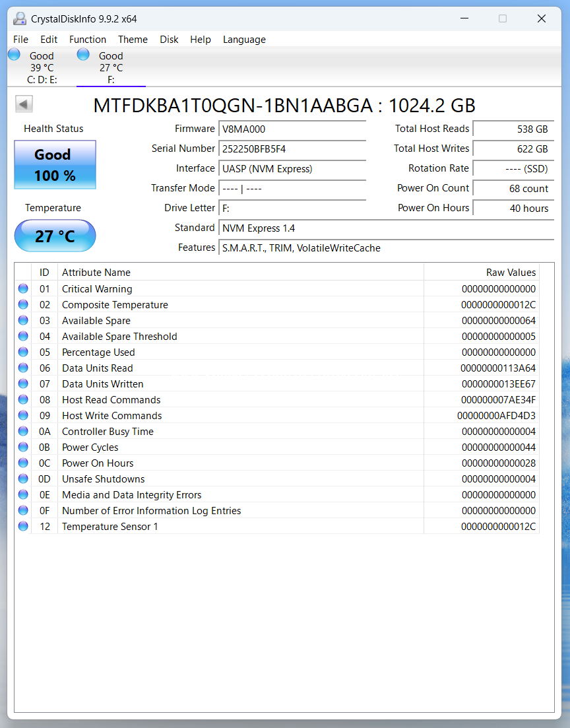This screenshot has height=728, width=570.
Task: Close the CrystalDiskInfo window
Action: point(541,18)
